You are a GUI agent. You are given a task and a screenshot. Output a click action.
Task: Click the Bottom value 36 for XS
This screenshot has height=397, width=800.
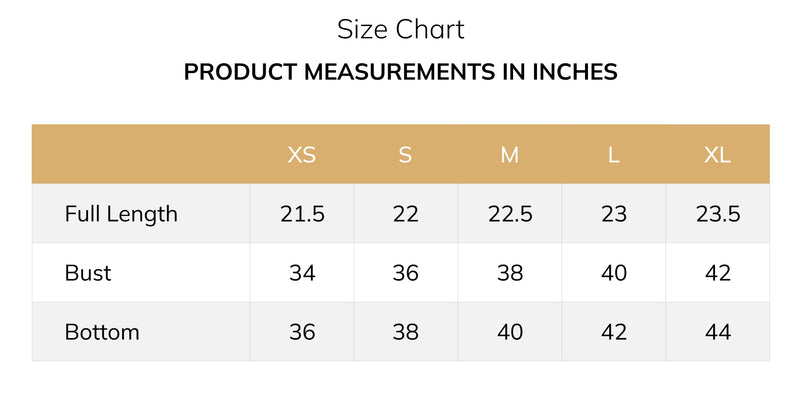click(302, 332)
